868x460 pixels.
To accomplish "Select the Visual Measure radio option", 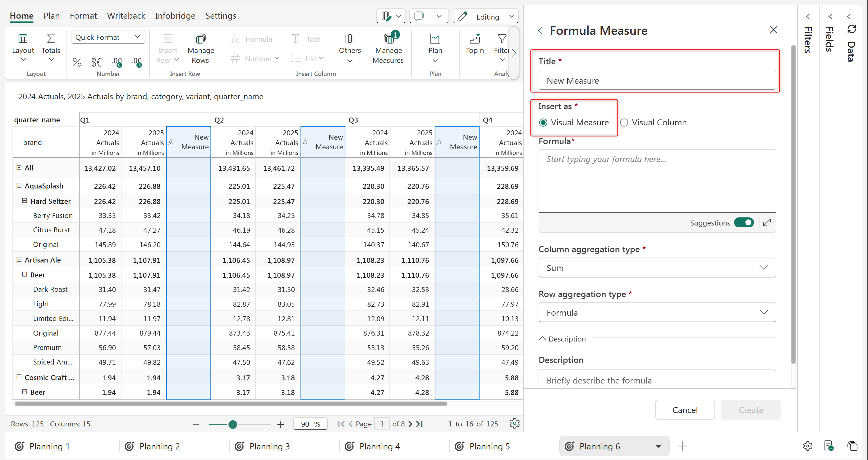I will tap(543, 123).
